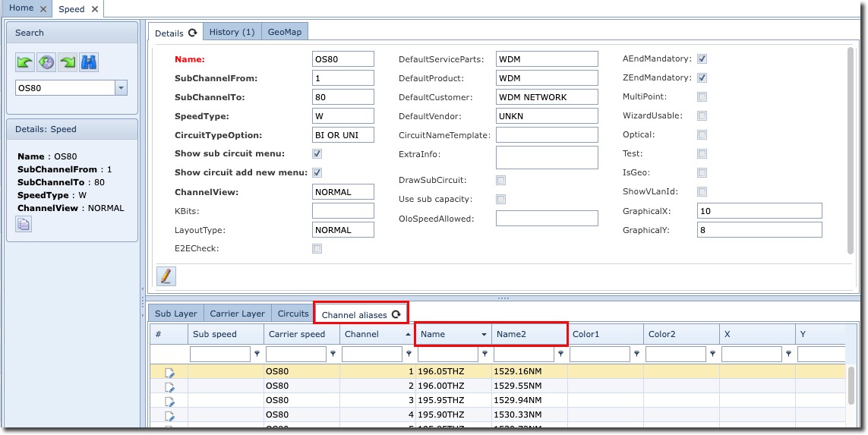Click the binoculars search icon
868x435 pixels.
(89, 62)
